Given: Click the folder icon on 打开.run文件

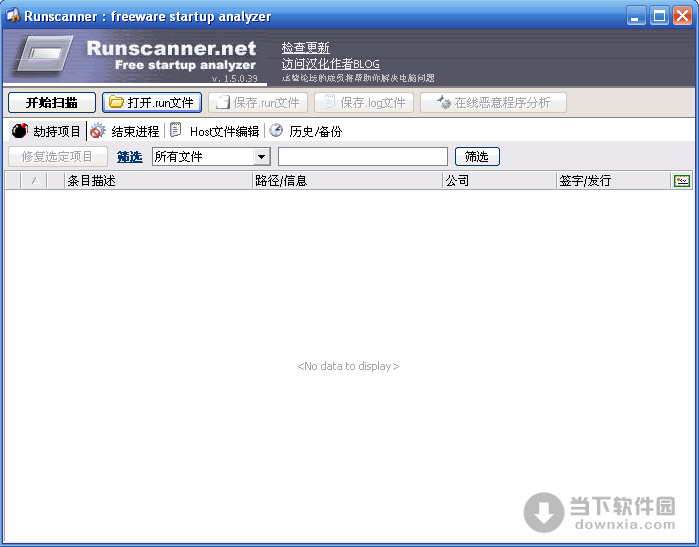Looking at the screenshot, I should click(x=116, y=102).
